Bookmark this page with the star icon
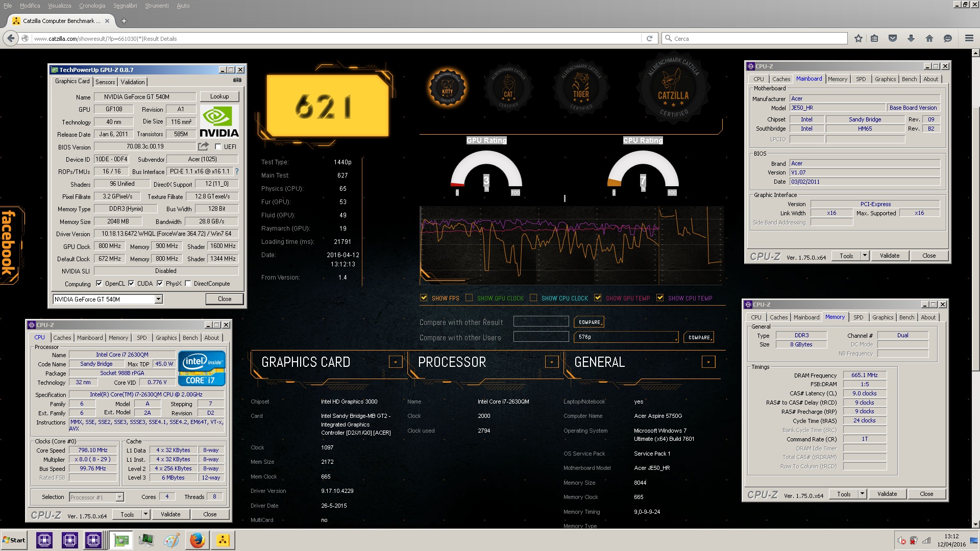 859,38
